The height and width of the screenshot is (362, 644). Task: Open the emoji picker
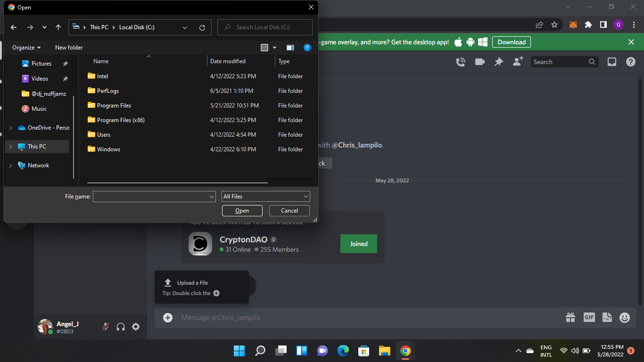[x=625, y=318]
